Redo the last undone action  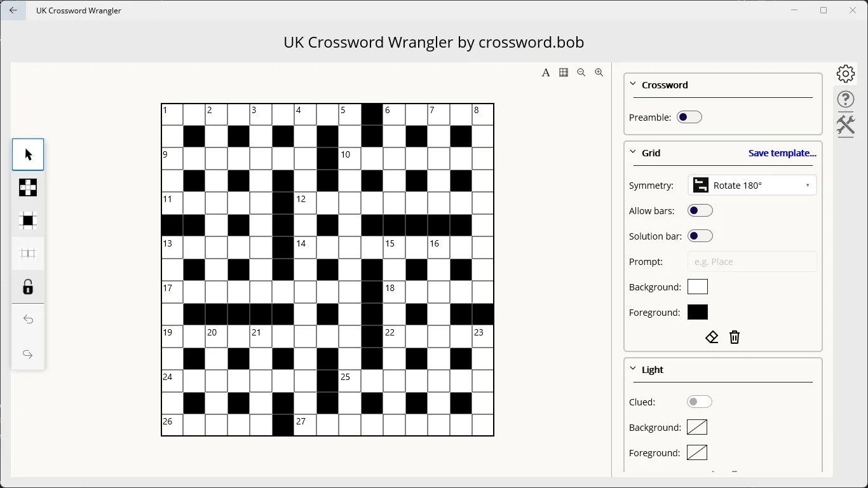[x=28, y=354]
